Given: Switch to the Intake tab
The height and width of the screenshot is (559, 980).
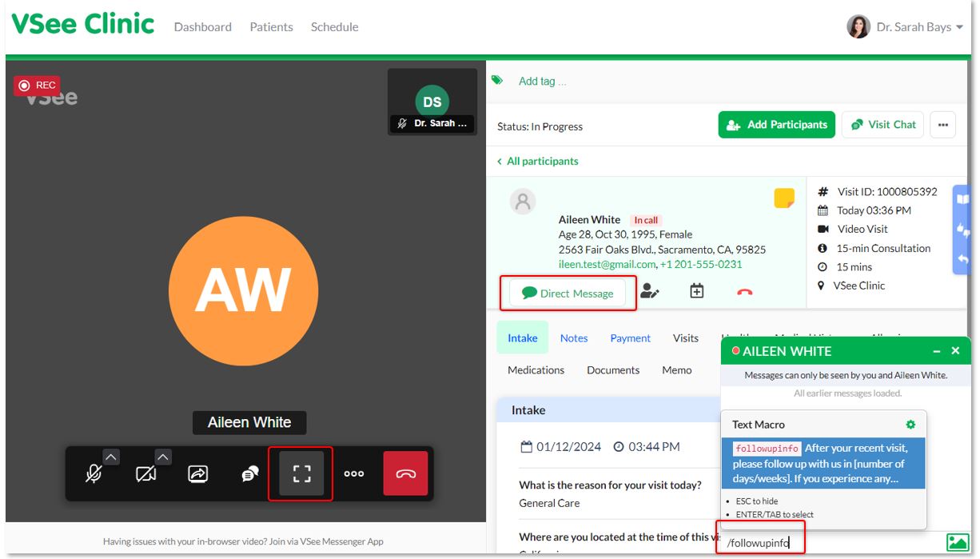Looking at the screenshot, I should click(523, 337).
